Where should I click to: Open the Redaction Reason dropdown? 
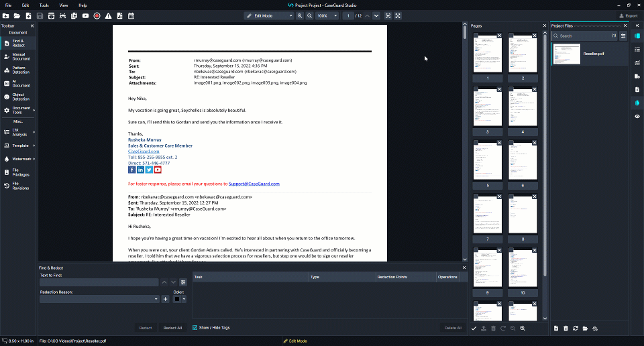click(99, 299)
